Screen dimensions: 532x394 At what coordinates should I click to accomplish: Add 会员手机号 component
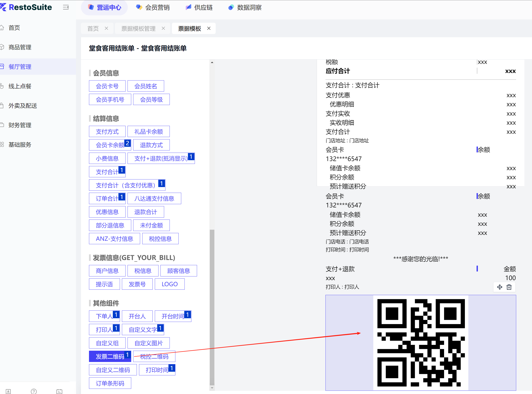pos(110,99)
